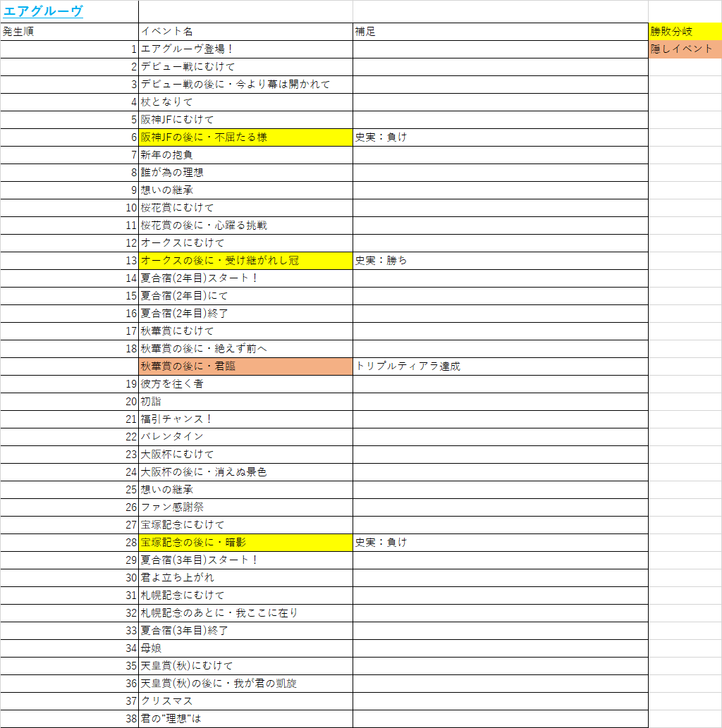Click the トリプルティアラ達成 note cell
The width and height of the screenshot is (722, 728).
pos(500,366)
